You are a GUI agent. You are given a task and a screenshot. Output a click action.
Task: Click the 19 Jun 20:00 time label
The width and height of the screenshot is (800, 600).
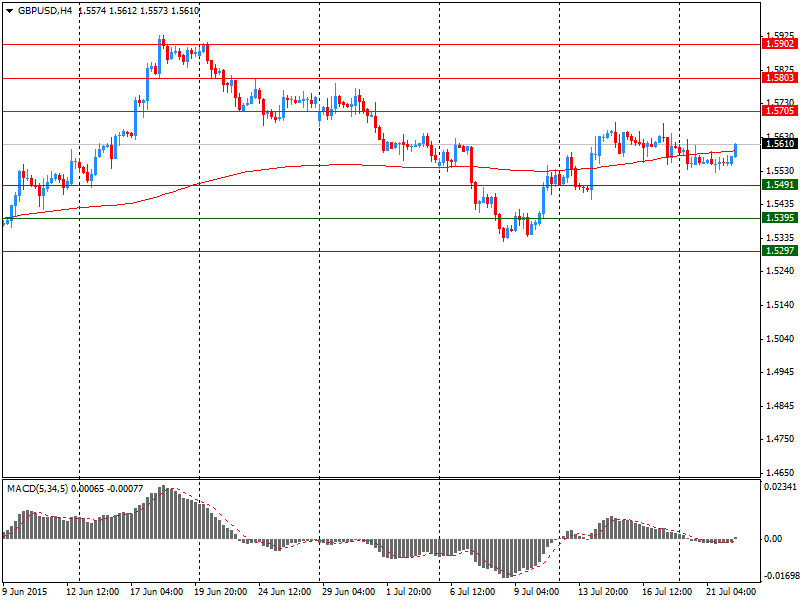click(220, 592)
